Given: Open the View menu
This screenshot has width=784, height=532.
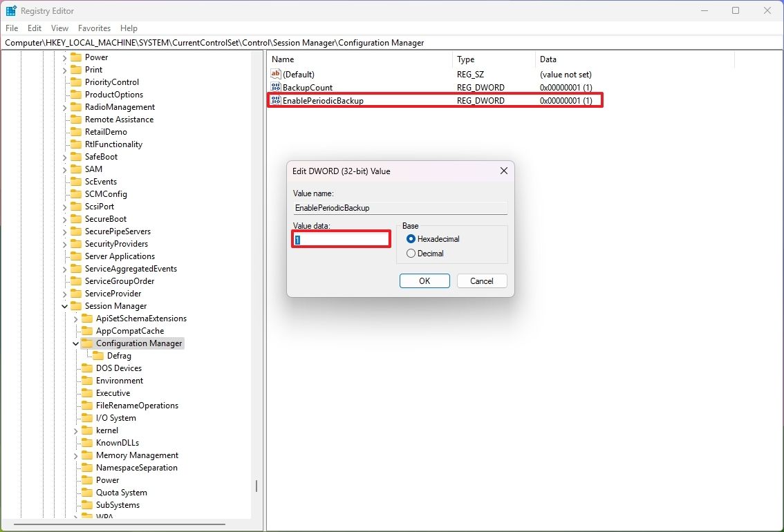Looking at the screenshot, I should [x=59, y=28].
